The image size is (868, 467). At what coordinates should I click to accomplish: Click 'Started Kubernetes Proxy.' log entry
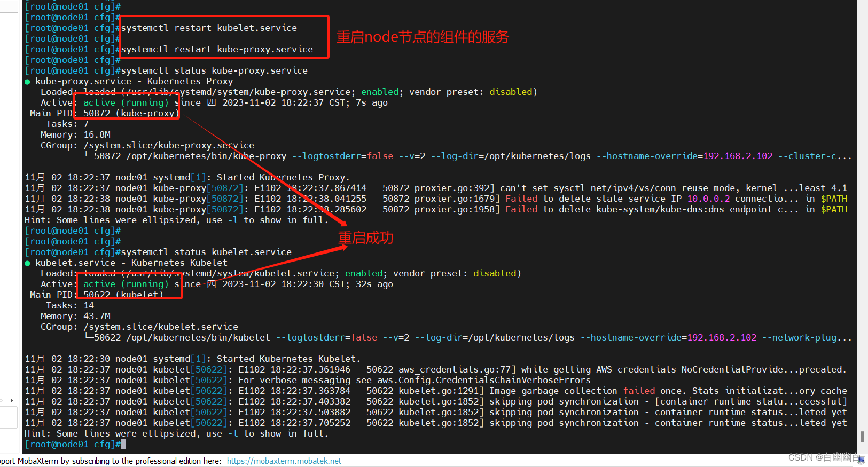coord(284,177)
